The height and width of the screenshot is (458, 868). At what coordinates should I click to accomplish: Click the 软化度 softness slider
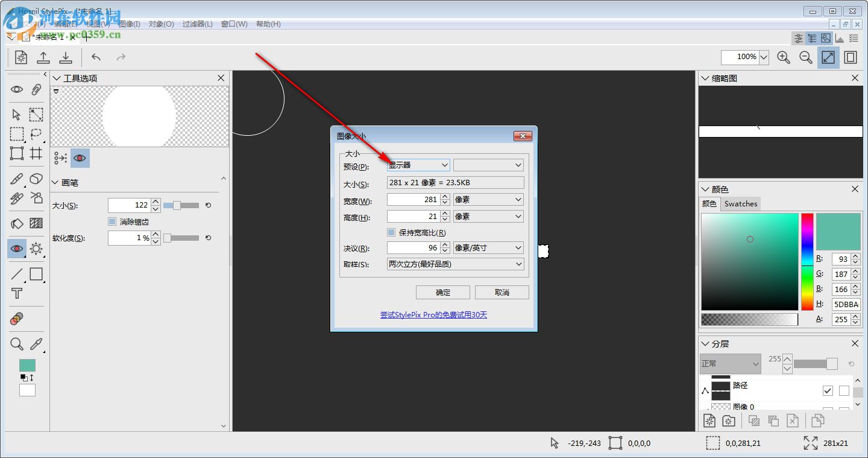coord(181,238)
